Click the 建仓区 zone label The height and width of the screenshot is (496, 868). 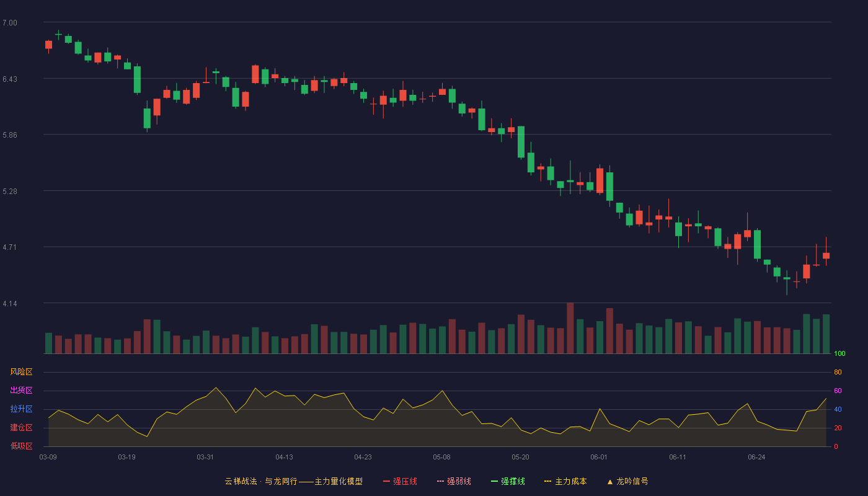(21, 428)
